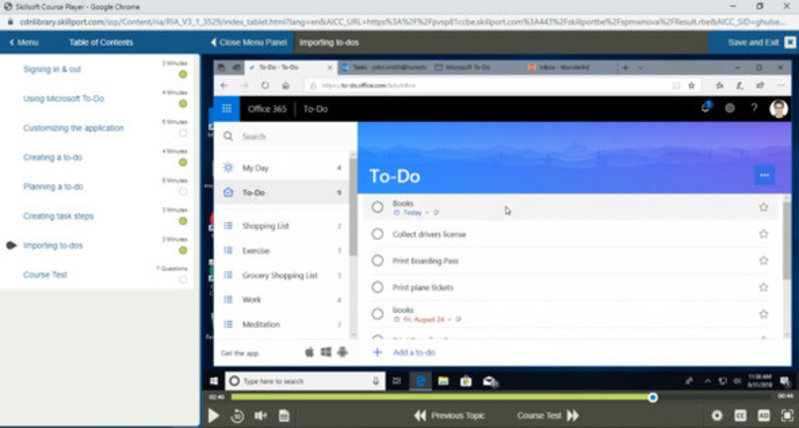Screen dimensions: 799x428
Task: Complete books August 24 task
Action: pyautogui.click(x=377, y=314)
